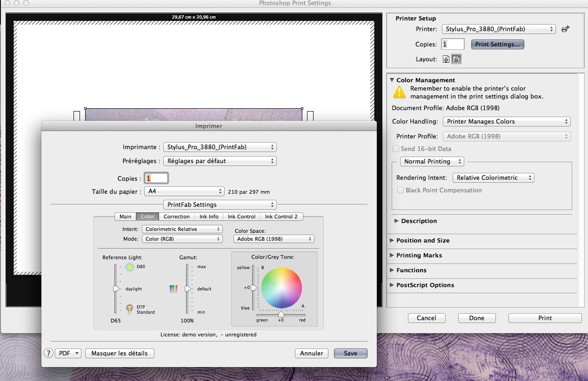Click the printer setup icon beside the printer dropdown

565,29
